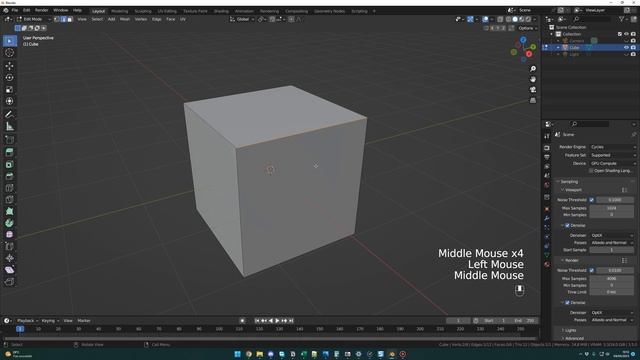Click the pan hand viewport icon
The height and width of the screenshot is (360, 640).
533,79
